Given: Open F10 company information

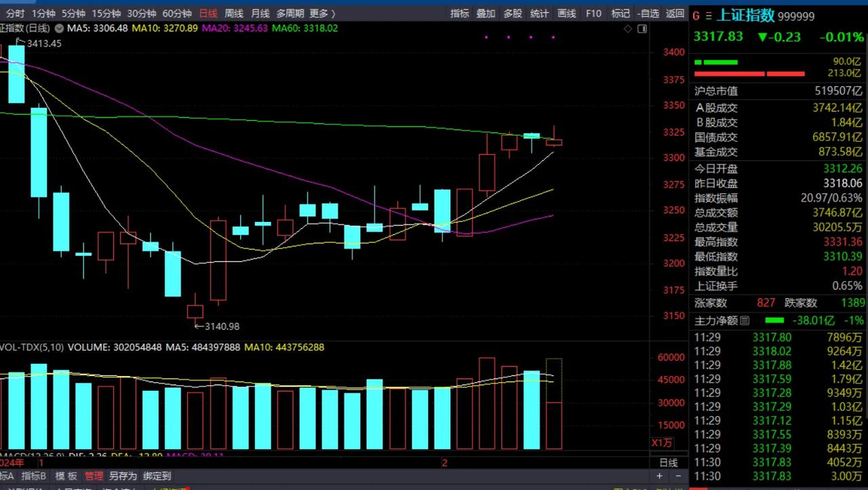Looking at the screenshot, I should (x=593, y=14).
